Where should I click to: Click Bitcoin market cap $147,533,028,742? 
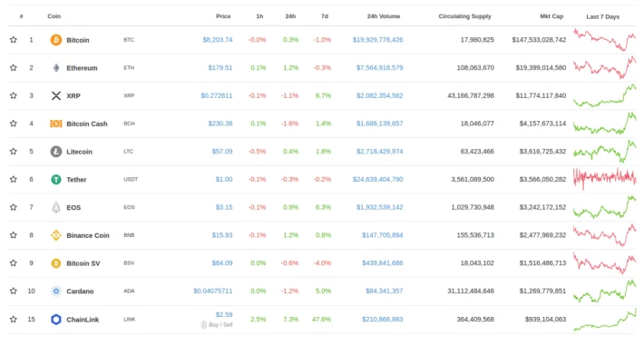[539, 40]
